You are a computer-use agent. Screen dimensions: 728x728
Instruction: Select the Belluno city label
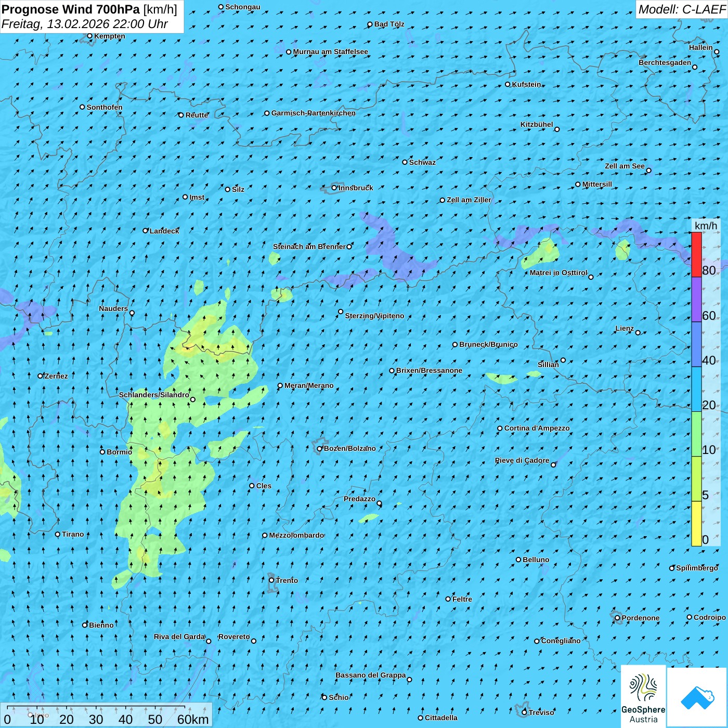point(536,560)
